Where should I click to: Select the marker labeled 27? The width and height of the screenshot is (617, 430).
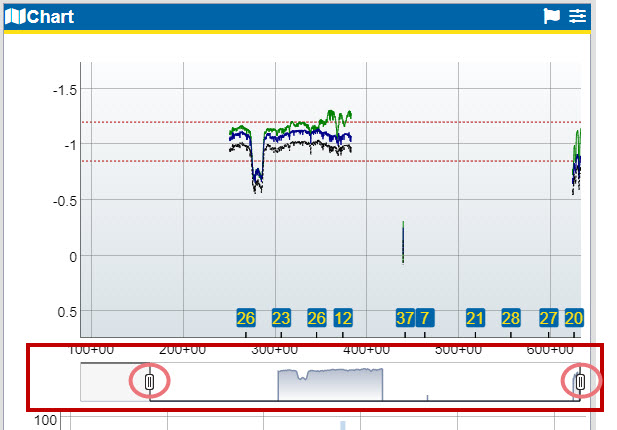point(549,318)
